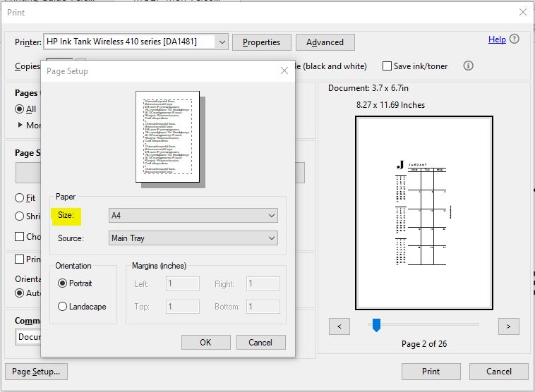Image resolution: width=535 pixels, height=392 pixels.
Task: Close the Page Setup dialog
Action: point(284,71)
